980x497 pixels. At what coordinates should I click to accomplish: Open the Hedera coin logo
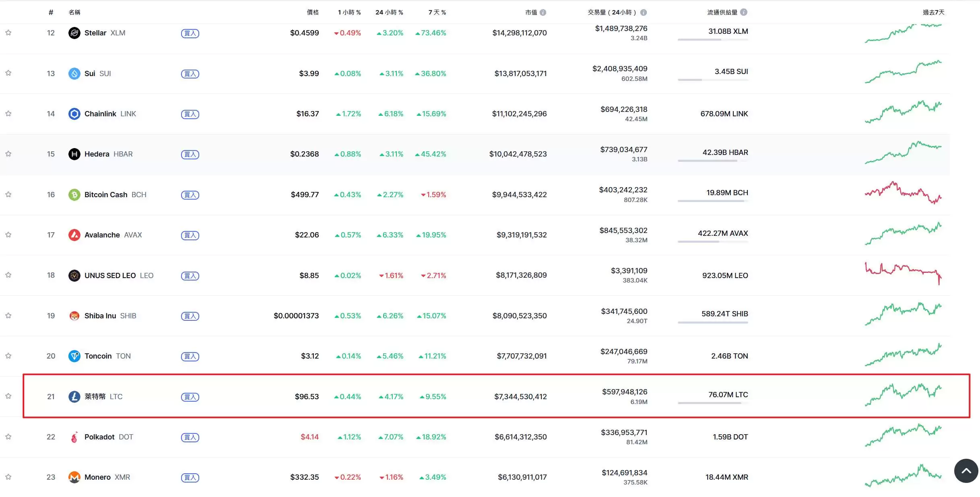point(74,154)
